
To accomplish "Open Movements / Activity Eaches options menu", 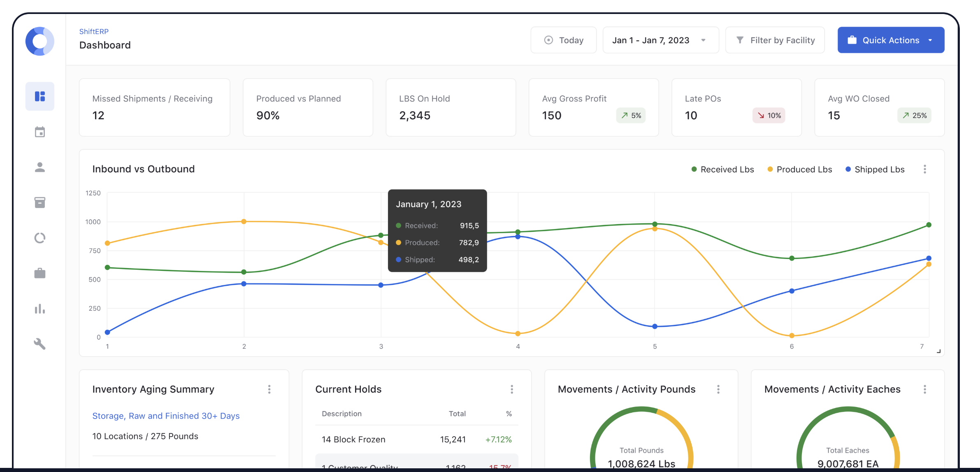I will 925,389.
